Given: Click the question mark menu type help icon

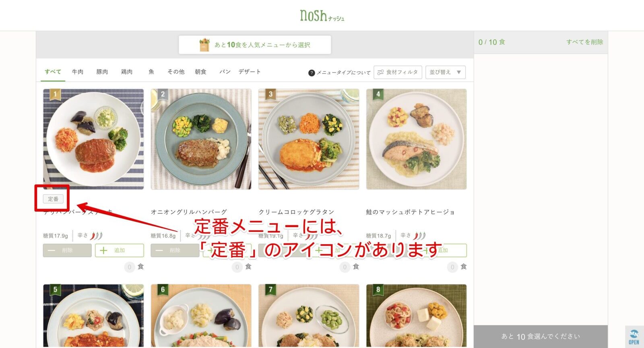Looking at the screenshot, I should point(311,73).
